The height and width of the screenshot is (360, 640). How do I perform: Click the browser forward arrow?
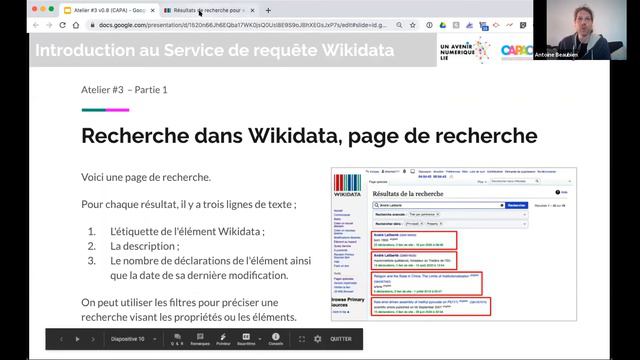49,25
